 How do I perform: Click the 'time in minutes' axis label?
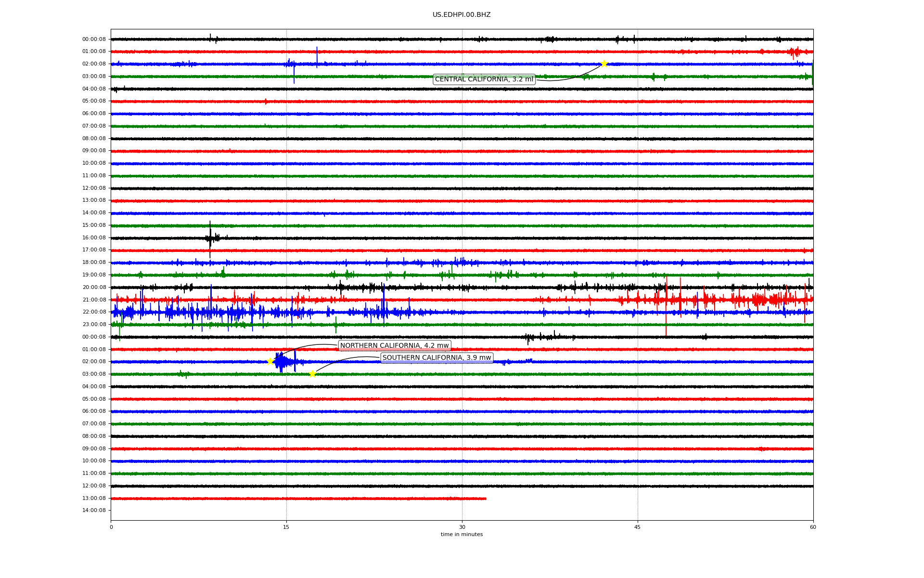point(461,535)
